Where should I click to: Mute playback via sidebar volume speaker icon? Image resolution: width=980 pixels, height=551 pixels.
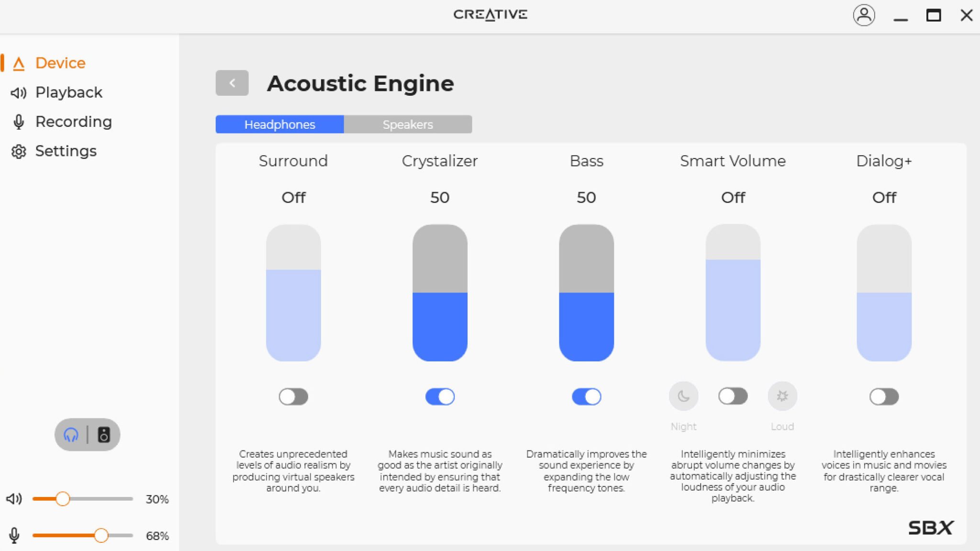pos(14,499)
